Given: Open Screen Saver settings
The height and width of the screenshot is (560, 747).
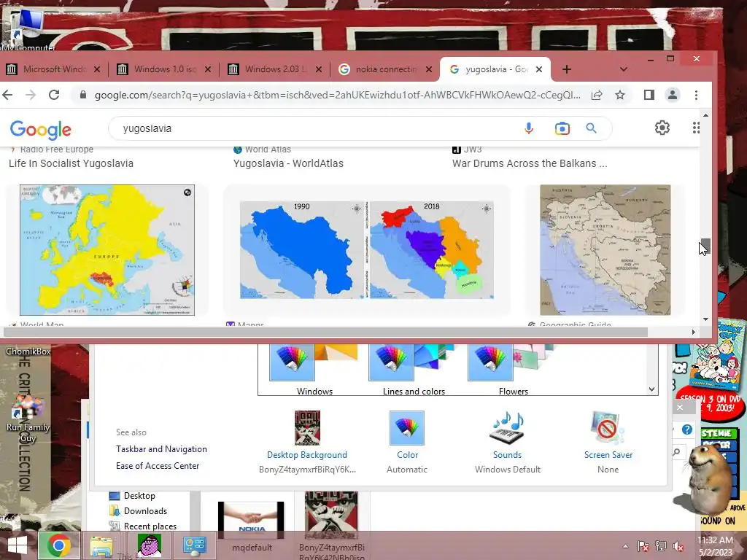Looking at the screenshot, I should (x=608, y=443).
